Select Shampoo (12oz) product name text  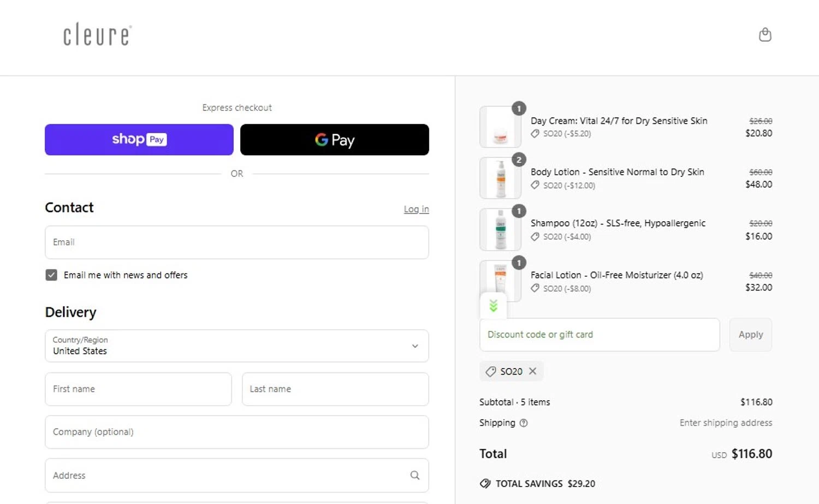click(x=618, y=223)
